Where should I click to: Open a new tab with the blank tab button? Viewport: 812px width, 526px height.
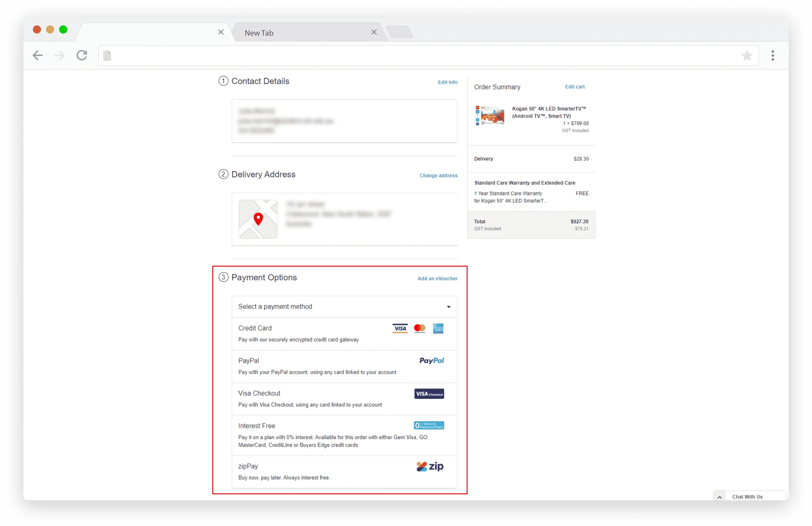(x=400, y=32)
